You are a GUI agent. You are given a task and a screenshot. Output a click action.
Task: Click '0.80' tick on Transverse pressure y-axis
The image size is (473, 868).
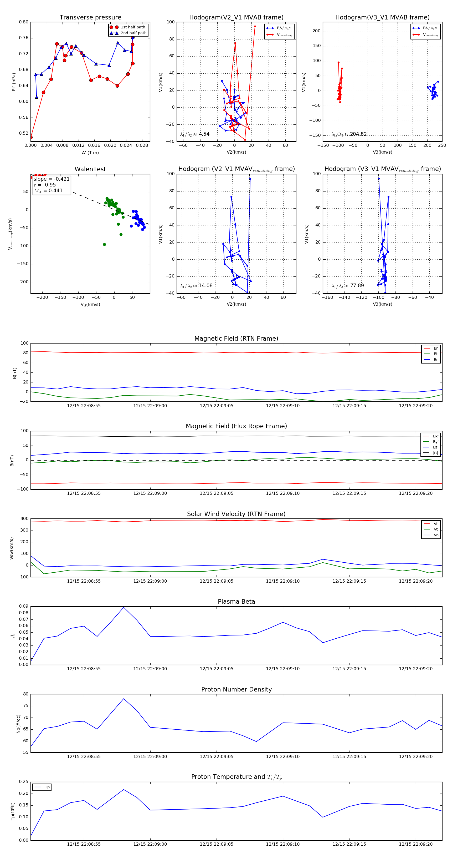click(24, 22)
